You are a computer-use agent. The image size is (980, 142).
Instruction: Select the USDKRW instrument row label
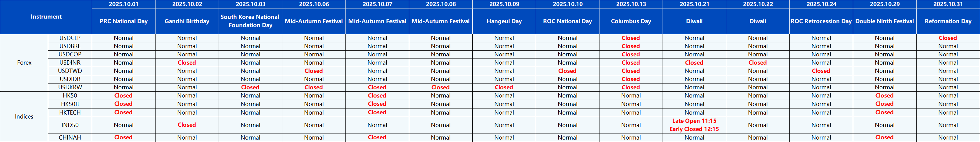[x=70, y=87]
